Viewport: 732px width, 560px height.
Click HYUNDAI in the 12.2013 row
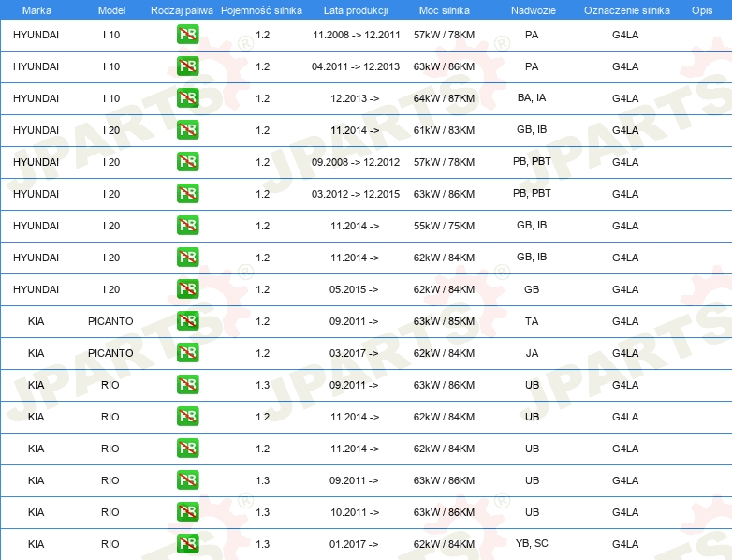(x=36, y=98)
